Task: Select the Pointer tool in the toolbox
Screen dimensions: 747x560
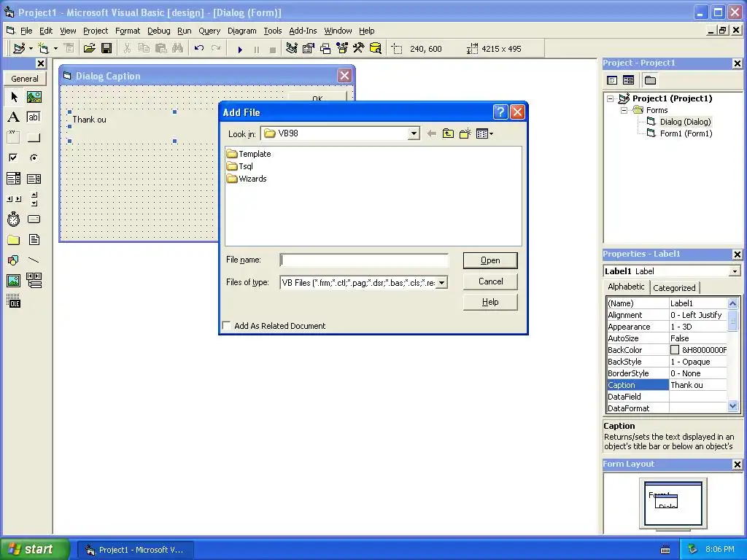Action: click(x=14, y=97)
